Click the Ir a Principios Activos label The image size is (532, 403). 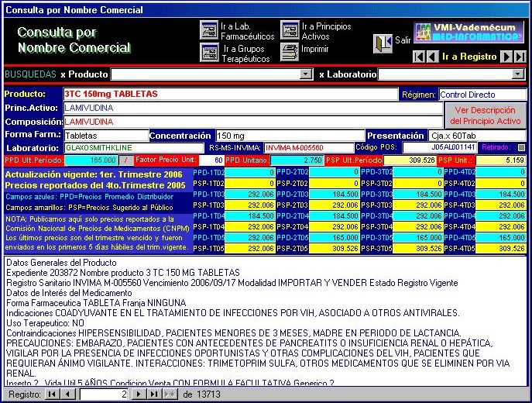click(x=326, y=31)
